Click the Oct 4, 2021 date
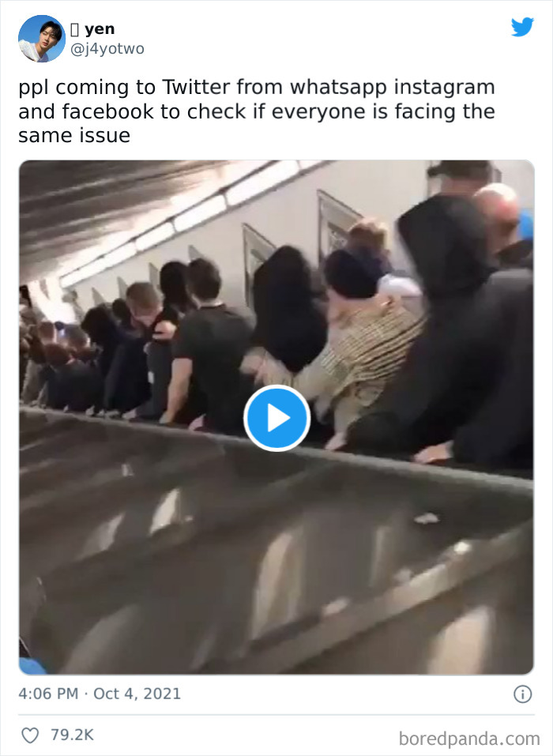The height and width of the screenshot is (756, 553). click(137, 694)
